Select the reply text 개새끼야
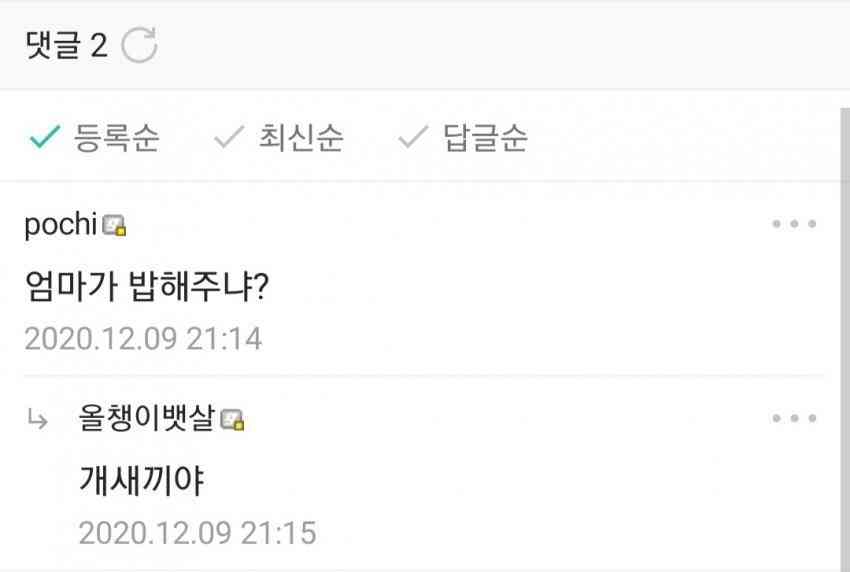The width and height of the screenshot is (850, 572). 141,480
